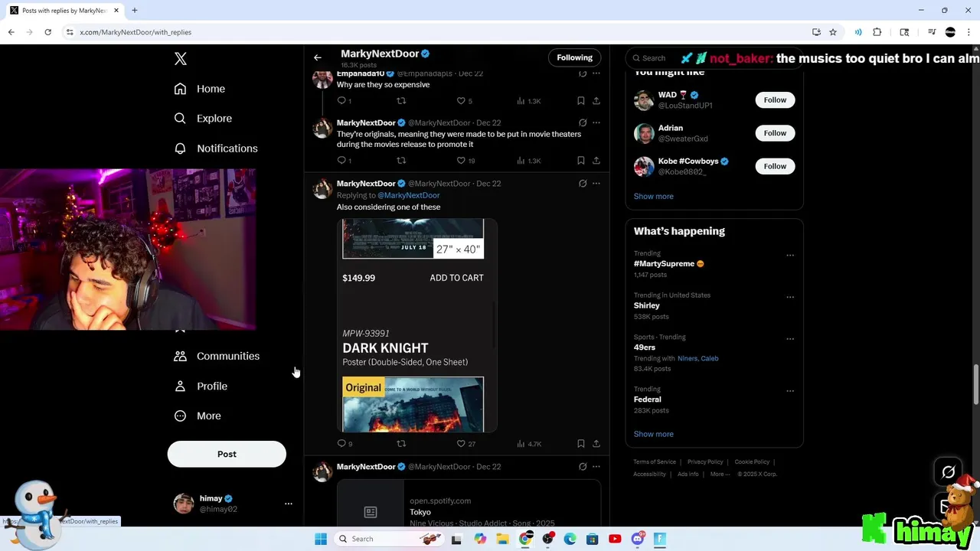Repost the 'Also considering one of these' post
The height and width of the screenshot is (551, 980).
[x=401, y=444]
